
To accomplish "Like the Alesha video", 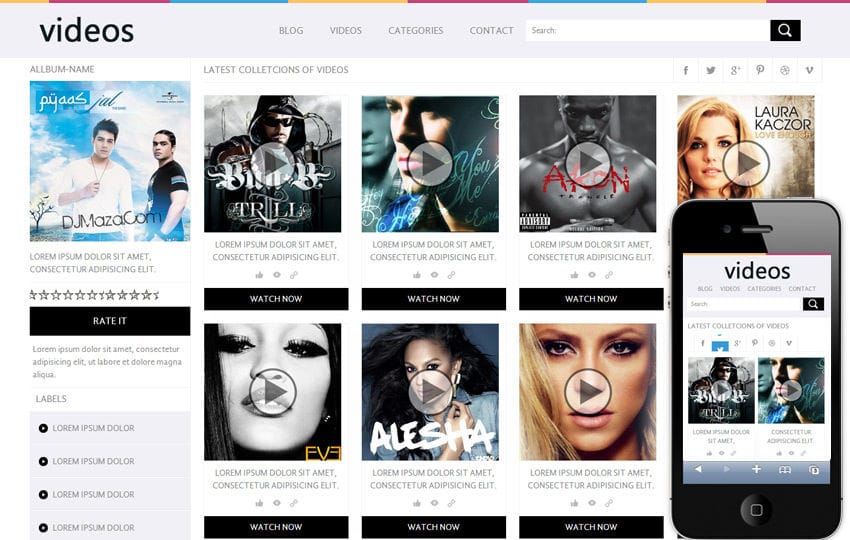I will click(x=417, y=503).
